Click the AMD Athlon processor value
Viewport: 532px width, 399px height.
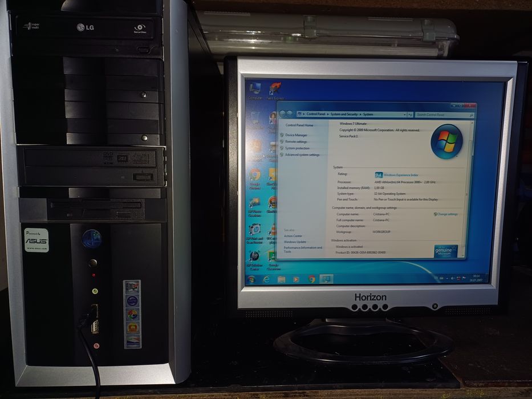405,182
